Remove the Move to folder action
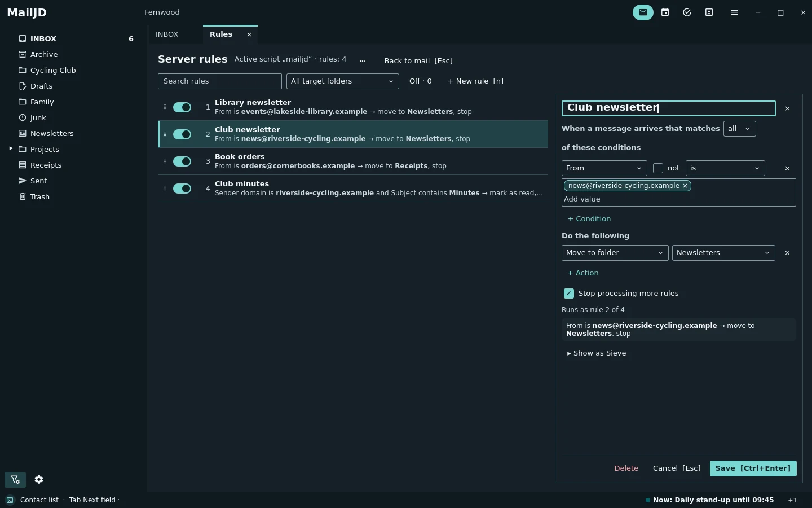Viewport: 812px width, 508px height. [x=788, y=253]
